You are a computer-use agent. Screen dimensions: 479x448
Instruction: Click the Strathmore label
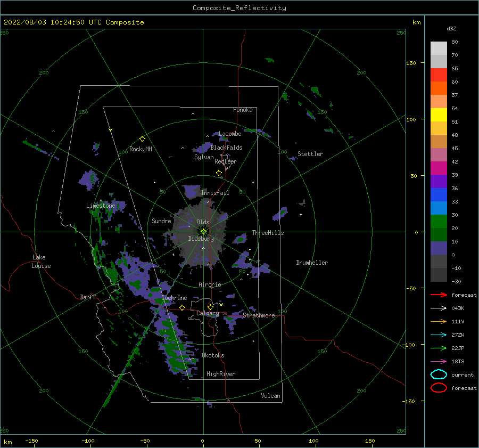click(x=259, y=315)
